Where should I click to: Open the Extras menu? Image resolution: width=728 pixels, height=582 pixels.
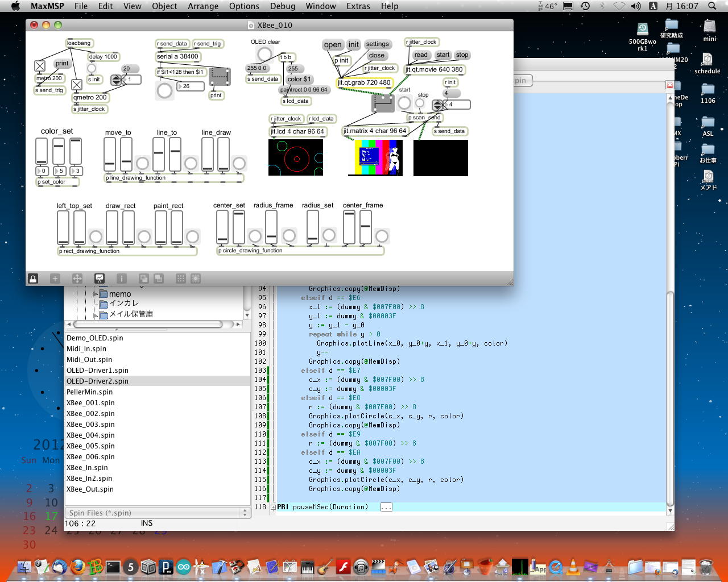pyautogui.click(x=358, y=6)
